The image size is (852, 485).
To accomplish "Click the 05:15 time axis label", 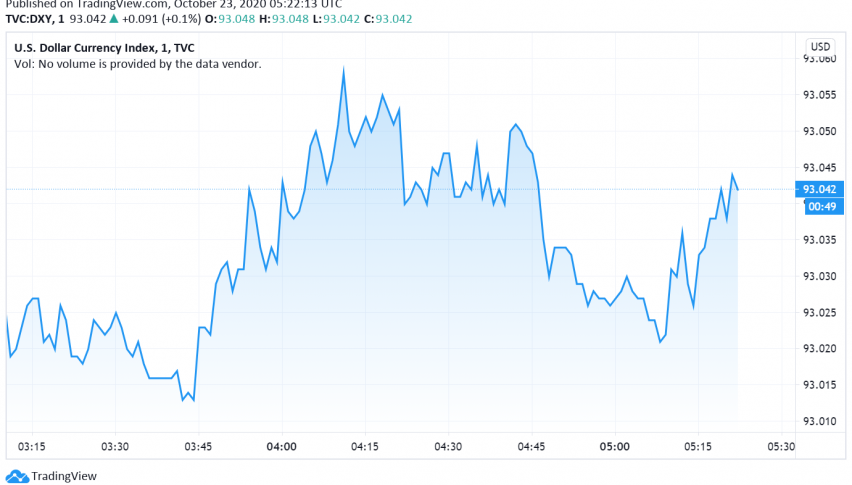I will (698, 447).
